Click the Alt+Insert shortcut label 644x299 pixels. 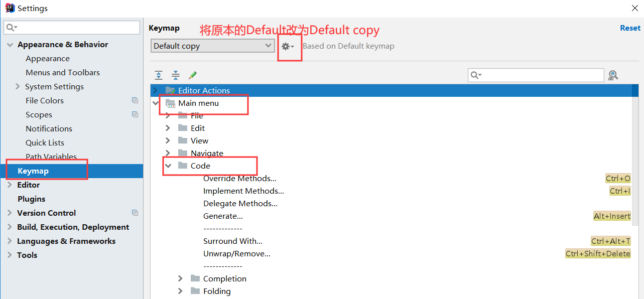612,216
